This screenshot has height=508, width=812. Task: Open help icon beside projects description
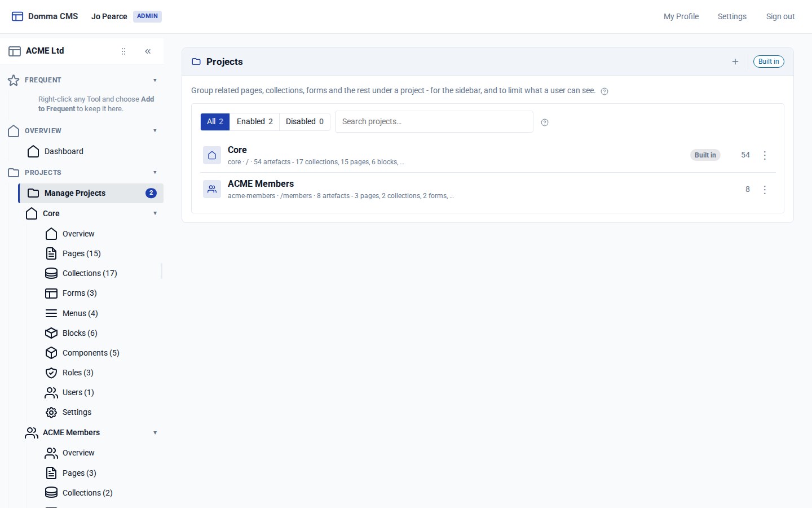tap(604, 91)
